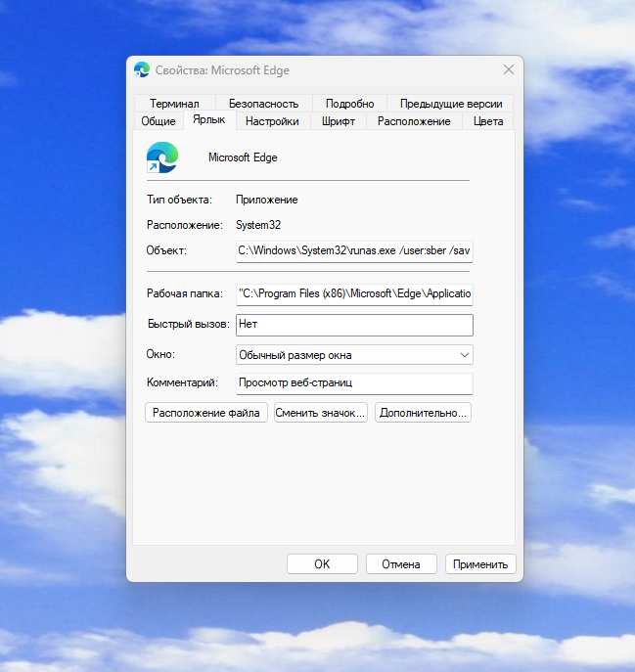Click the Рабочая папка: label
This screenshot has width=635, height=672.
pyautogui.click(x=185, y=293)
